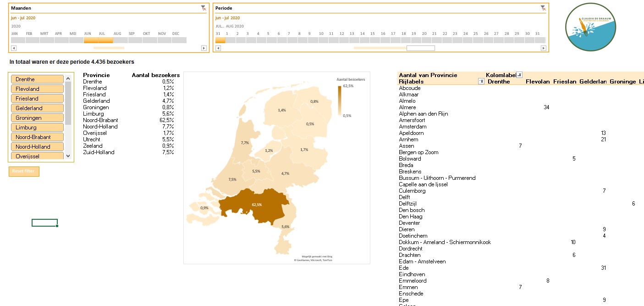The width and height of the screenshot is (644, 306).
Task: Select the Apeldoorn value 13 cell
Action: click(x=603, y=133)
